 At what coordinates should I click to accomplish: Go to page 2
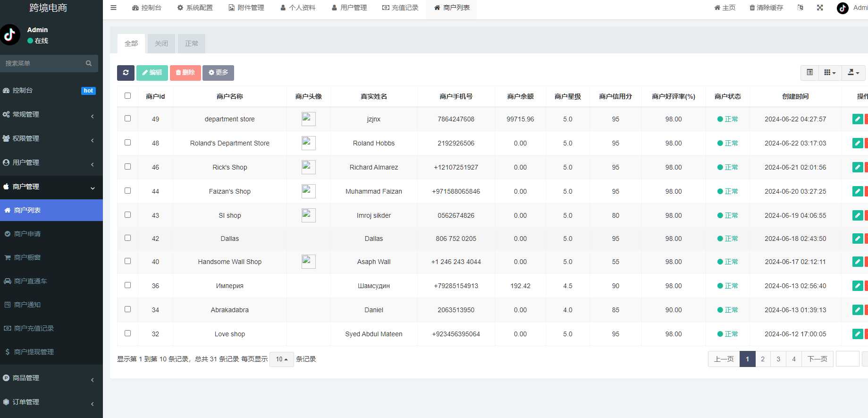pos(763,359)
